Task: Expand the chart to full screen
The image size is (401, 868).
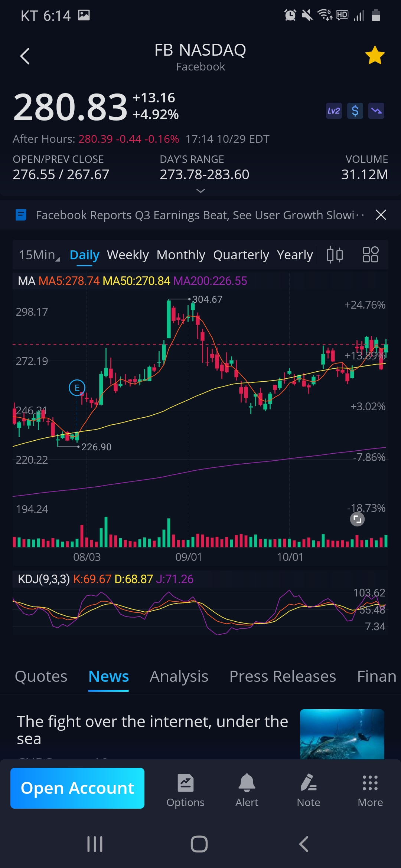Action: click(x=357, y=519)
